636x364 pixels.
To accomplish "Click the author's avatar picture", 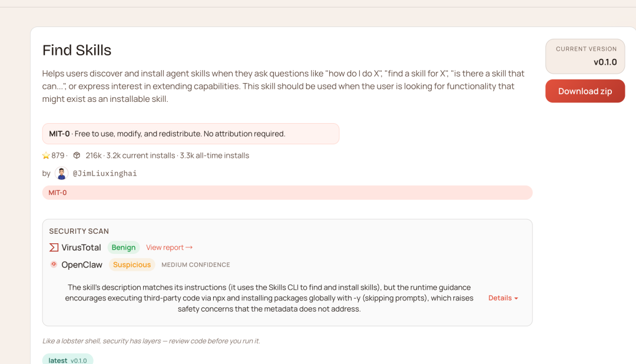I will coord(61,173).
